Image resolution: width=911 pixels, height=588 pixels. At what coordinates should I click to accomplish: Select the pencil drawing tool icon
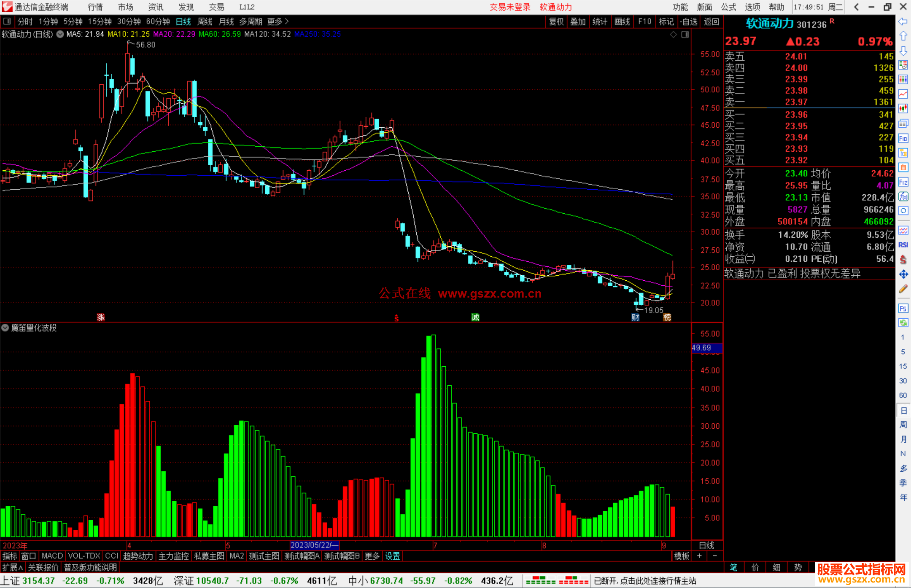903,289
